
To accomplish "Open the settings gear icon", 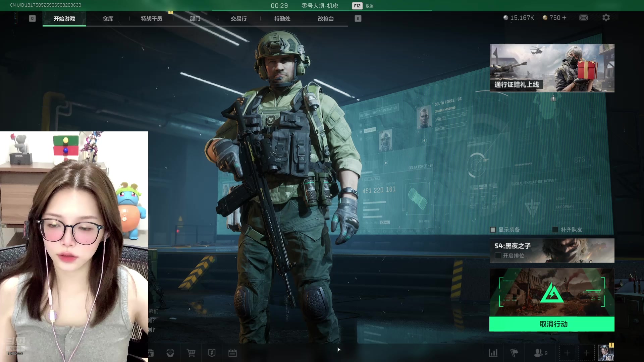I will [606, 17].
